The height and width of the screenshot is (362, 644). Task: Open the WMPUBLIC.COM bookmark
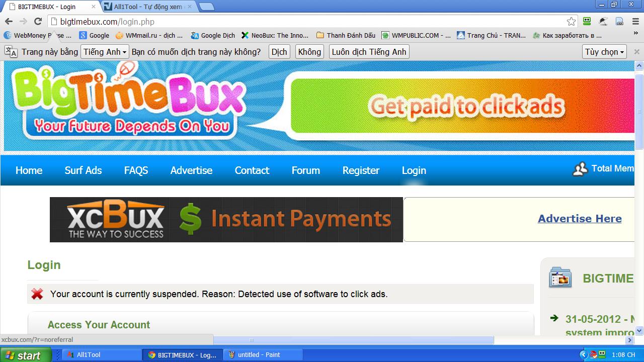coord(416,35)
